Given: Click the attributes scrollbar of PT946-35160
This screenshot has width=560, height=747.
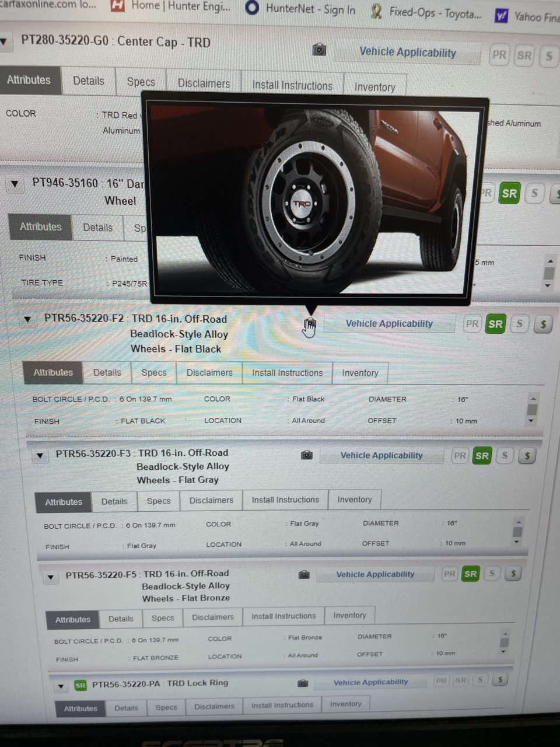Looking at the screenshot, I should point(548,273).
